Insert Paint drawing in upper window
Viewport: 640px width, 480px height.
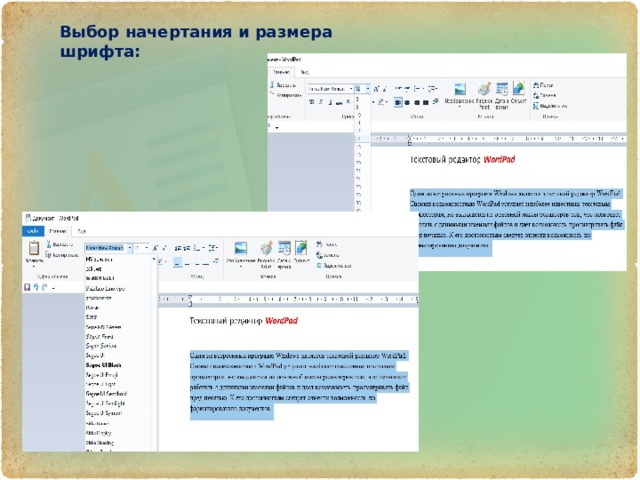(x=484, y=89)
